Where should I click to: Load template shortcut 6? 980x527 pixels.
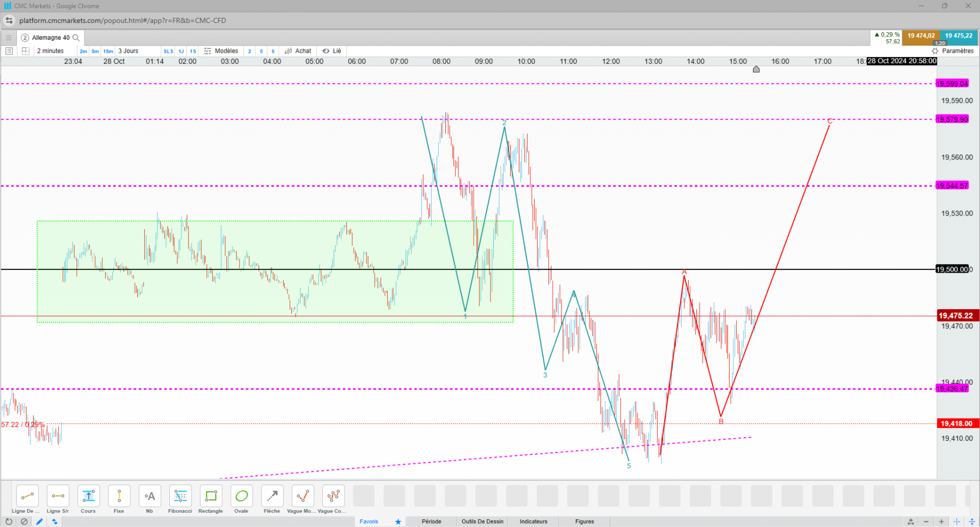pyautogui.click(x=273, y=51)
